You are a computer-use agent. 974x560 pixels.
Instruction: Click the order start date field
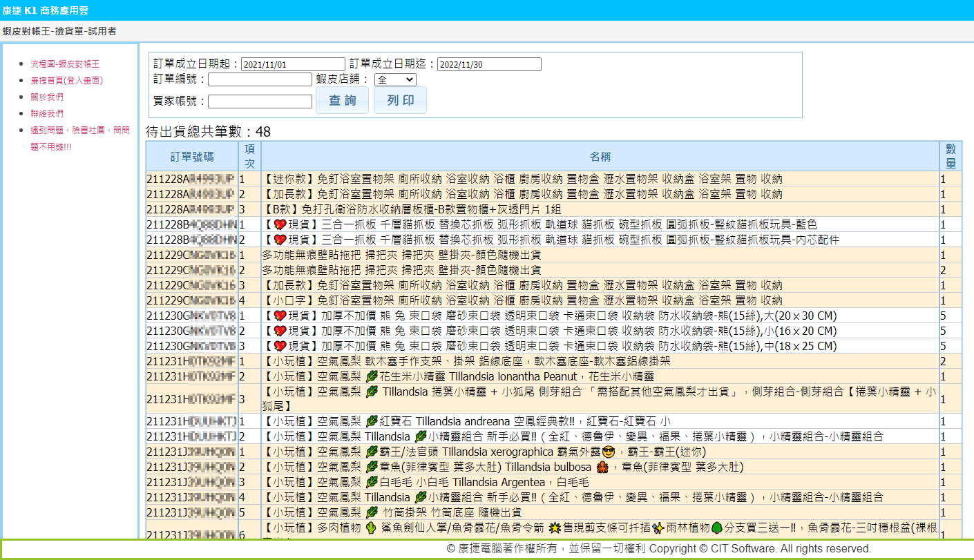293,64
